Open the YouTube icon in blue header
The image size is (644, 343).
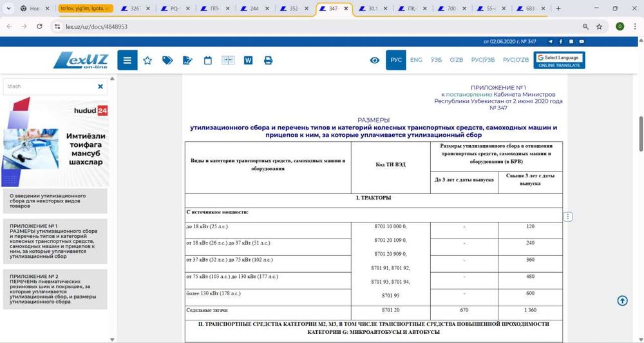(x=582, y=41)
